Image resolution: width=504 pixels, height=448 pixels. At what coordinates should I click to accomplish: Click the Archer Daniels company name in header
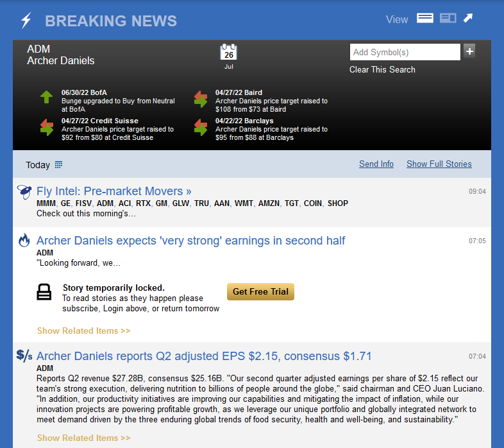[x=61, y=60]
